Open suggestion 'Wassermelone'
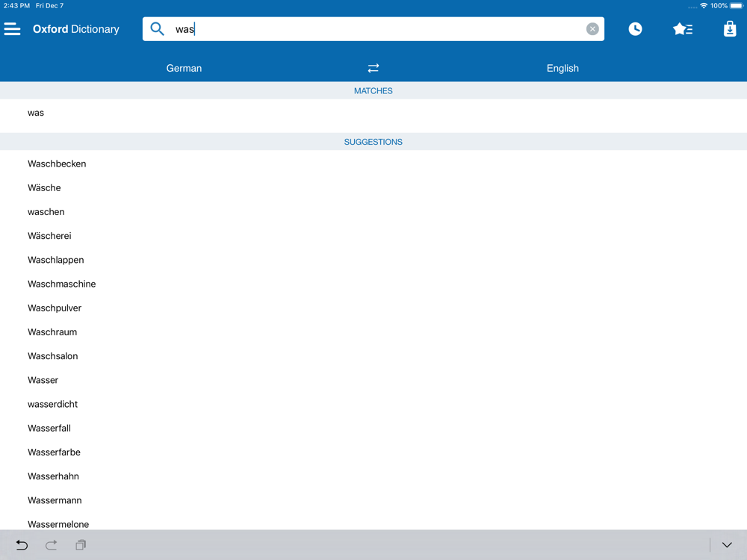This screenshot has width=747, height=560. click(373, 523)
